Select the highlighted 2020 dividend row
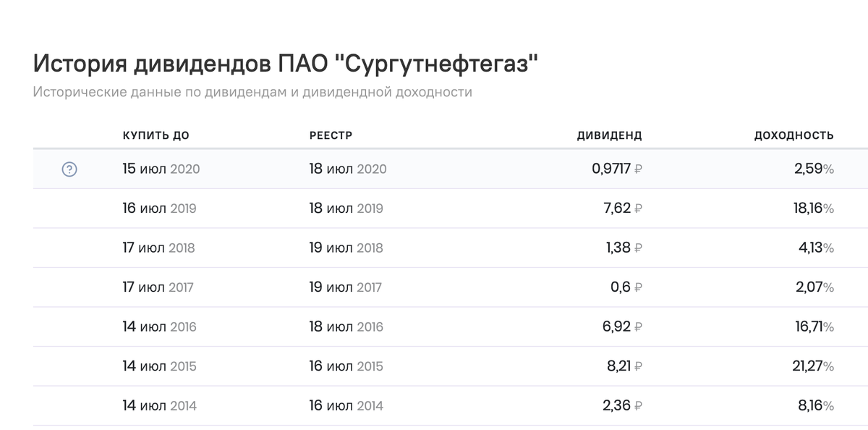This screenshot has height=430, width=868. tap(434, 169)
